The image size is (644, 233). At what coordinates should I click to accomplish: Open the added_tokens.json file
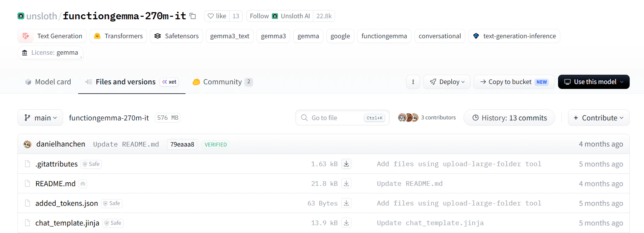click(66, 203)
